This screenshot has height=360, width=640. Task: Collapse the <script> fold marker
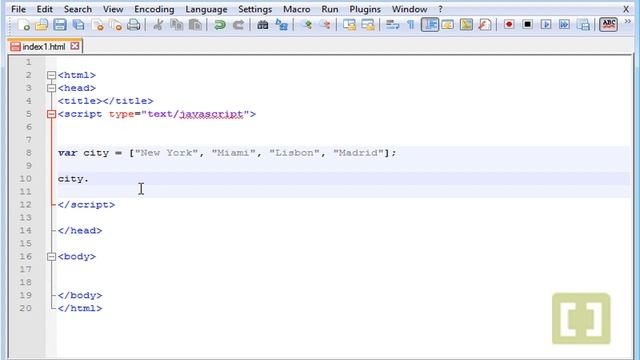[51, 114]
